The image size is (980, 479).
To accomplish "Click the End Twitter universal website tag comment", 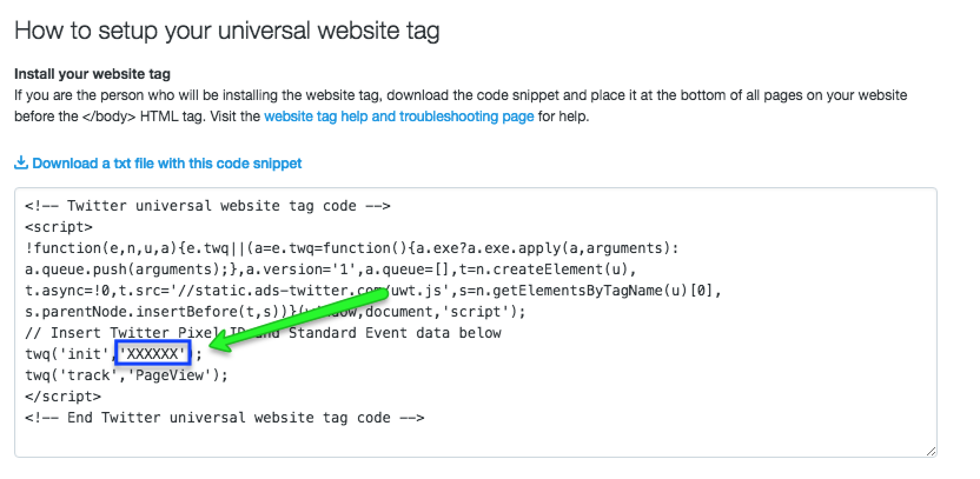I will coord(224,418).
